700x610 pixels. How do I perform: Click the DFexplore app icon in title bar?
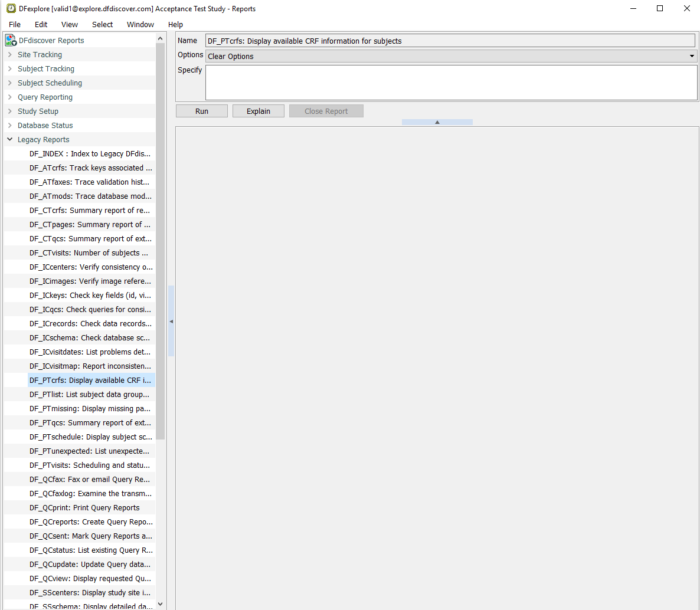pyautogui.click(x=11, y=9)
